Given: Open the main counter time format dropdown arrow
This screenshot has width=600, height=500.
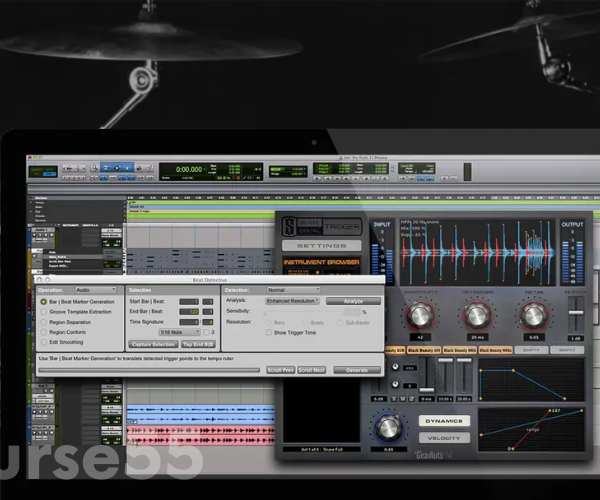Looking at the screenshot, I should pos(204,169).
